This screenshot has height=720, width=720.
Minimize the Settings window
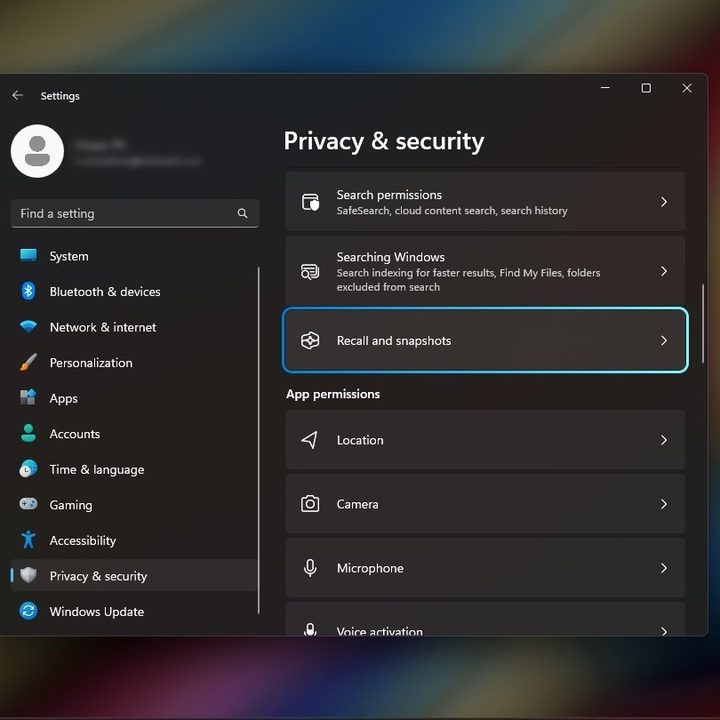[606, 88]
